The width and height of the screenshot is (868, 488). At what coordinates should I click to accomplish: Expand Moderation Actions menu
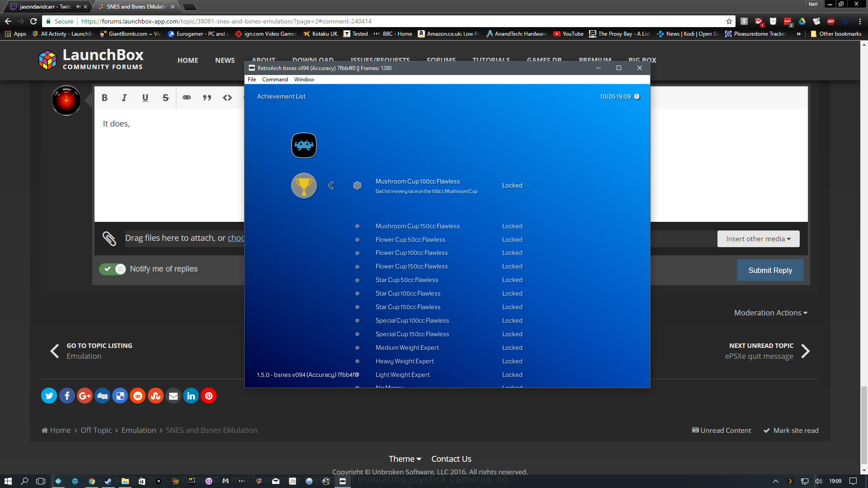pos(771,313)
